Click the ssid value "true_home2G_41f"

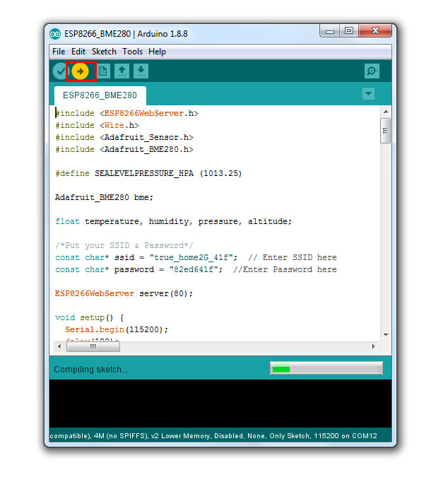pyautogui.click(x=191, y=257)
